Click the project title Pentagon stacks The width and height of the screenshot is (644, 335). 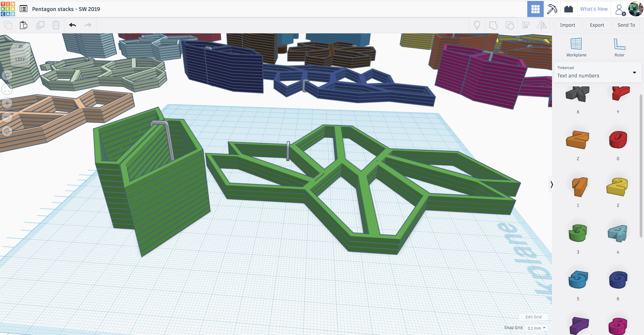66,9
